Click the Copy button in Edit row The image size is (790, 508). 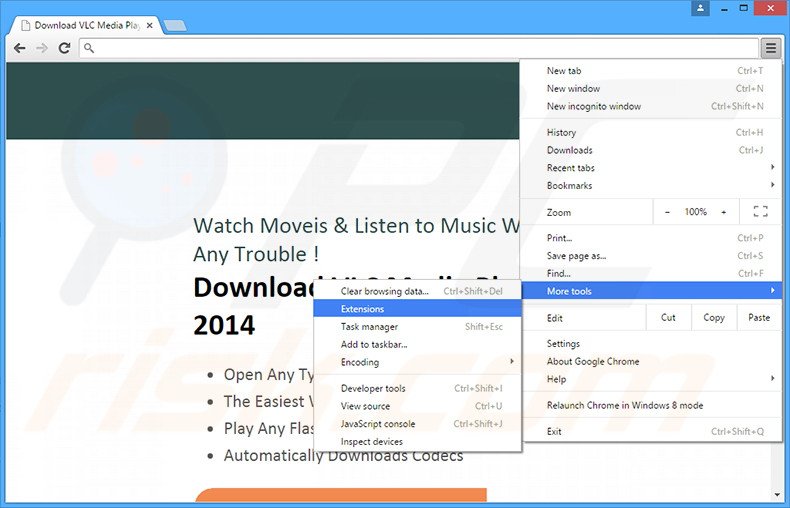pyautogui.click(x=713, y=318)
